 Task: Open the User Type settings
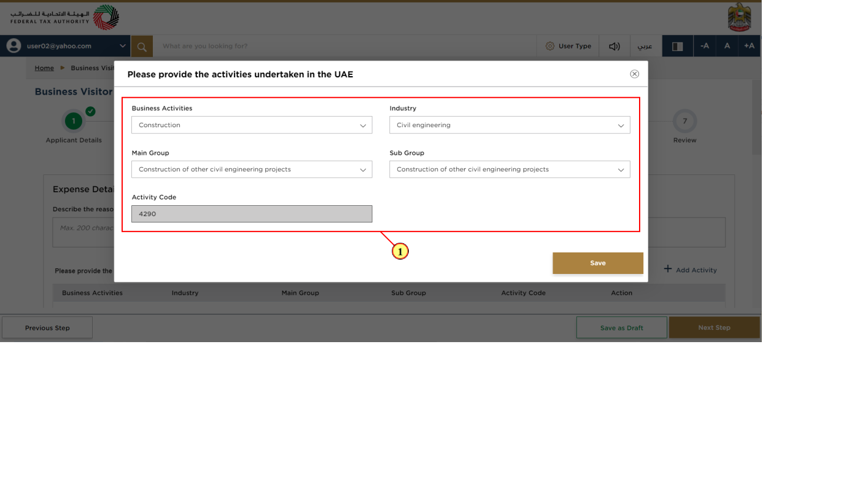(x=568, y=46)
